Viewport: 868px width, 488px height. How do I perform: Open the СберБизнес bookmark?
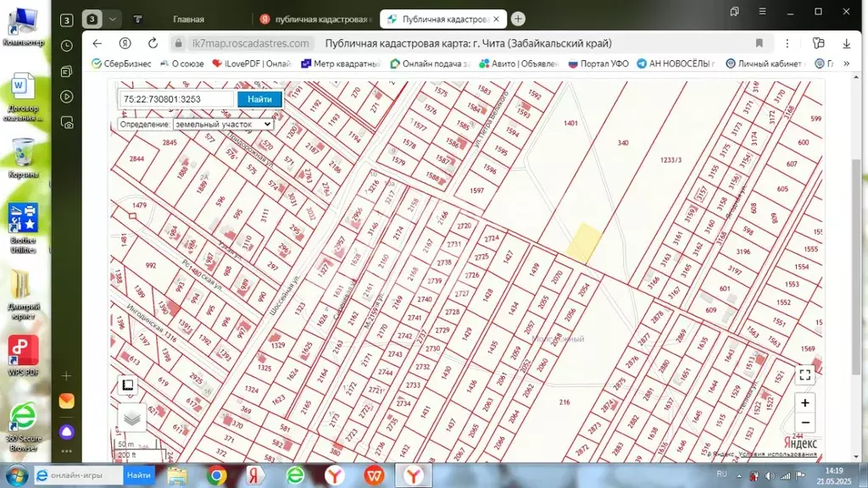coord(121,64)
